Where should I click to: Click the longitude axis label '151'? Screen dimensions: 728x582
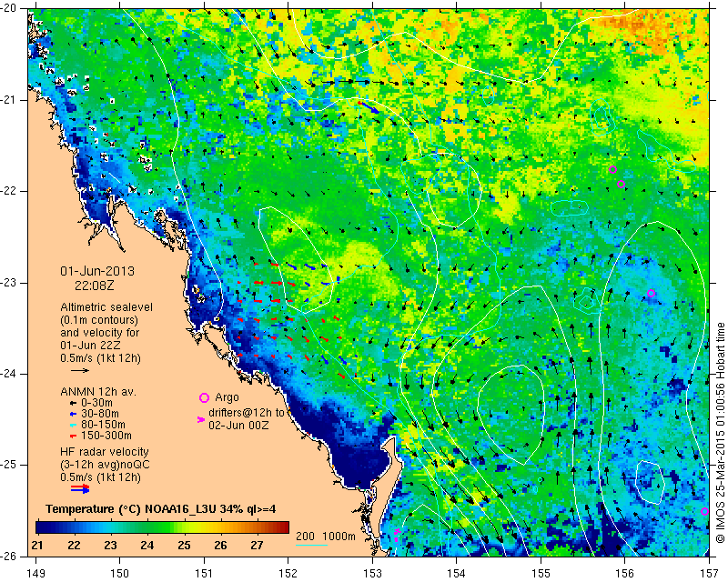tap(204, 574)
